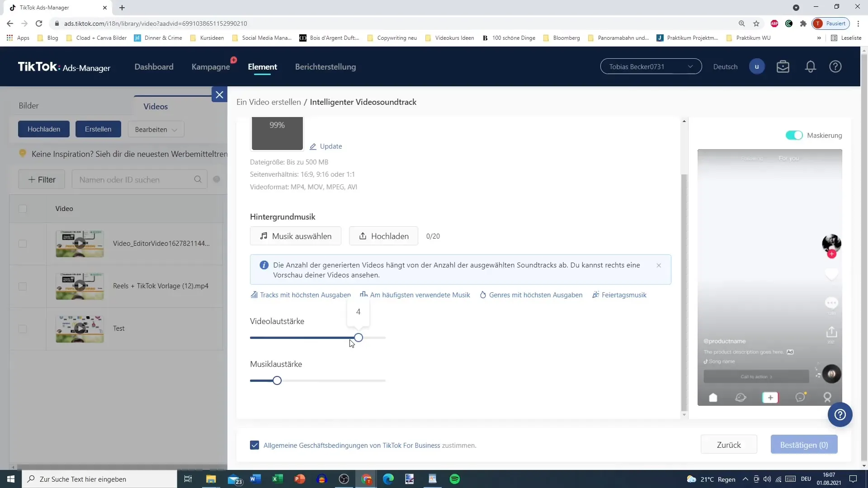Click Ein Video erstellen breadcrumb
The width and height of the screenshot is (868, 488).
(269, 102)
